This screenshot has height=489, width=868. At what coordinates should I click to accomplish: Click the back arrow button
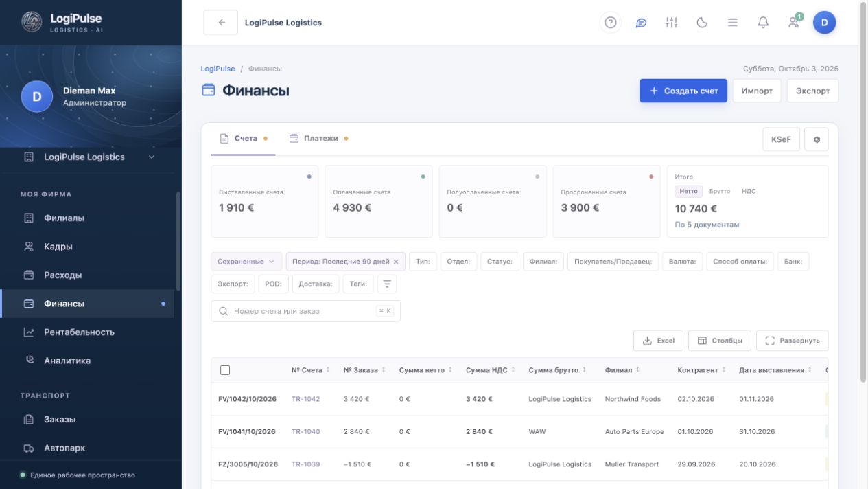(x=221, y=23)
